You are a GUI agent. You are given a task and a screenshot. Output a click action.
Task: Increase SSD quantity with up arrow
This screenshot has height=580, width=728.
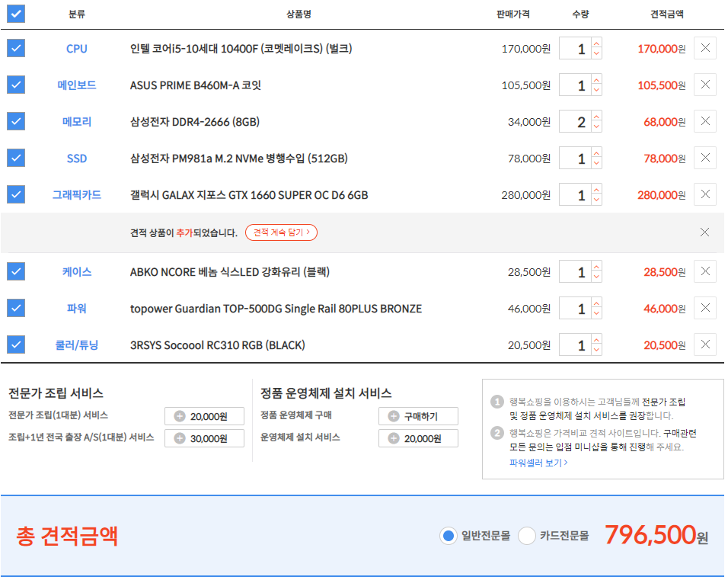coord(596,153)
